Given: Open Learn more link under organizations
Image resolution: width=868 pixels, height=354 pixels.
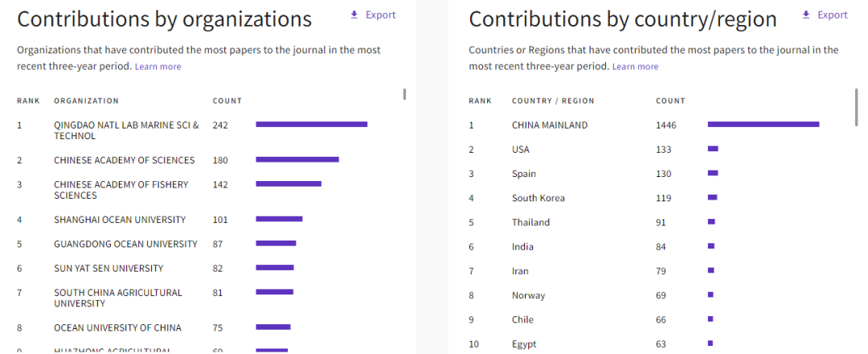Looking at the screenshot, I should point(158,67).
